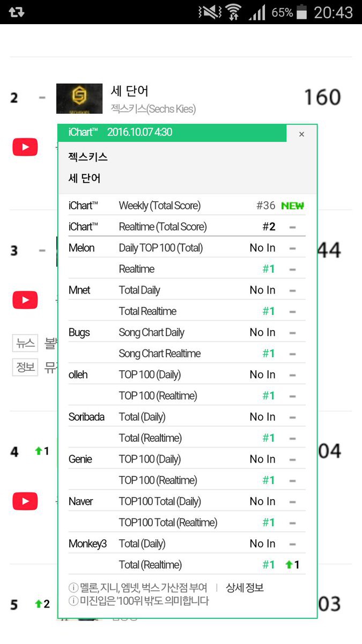Tap the Wi-Fi status icon
This screenshot has width=362, height=644.
point(233,12)
